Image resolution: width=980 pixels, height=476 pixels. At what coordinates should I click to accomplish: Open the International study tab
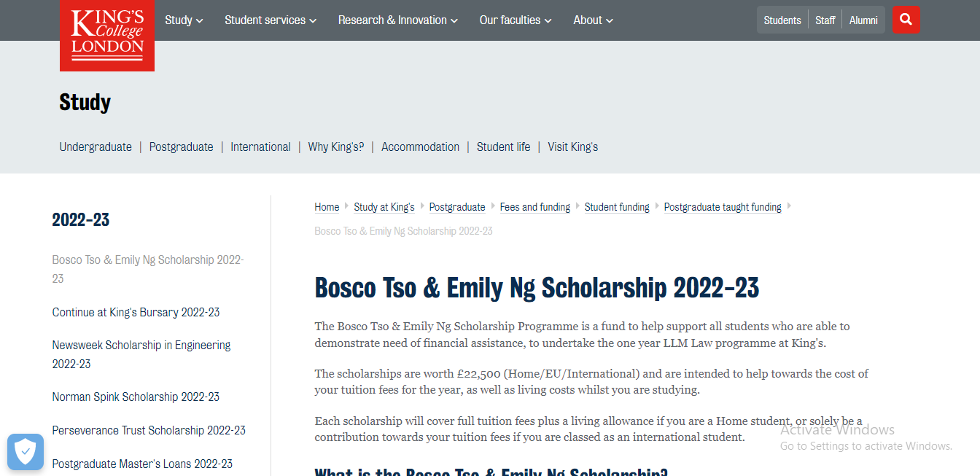click(x=260, y=147)
